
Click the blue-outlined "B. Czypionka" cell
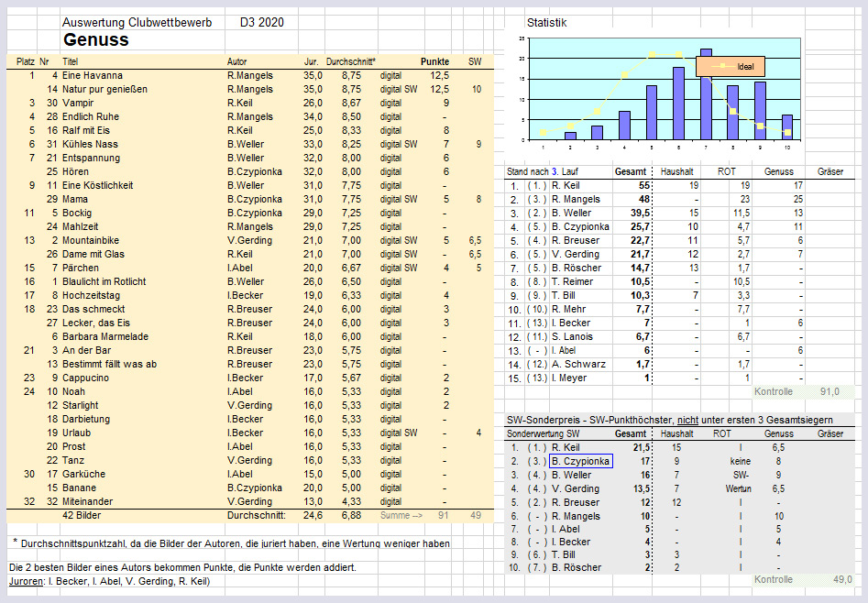(x=580, y=462)
